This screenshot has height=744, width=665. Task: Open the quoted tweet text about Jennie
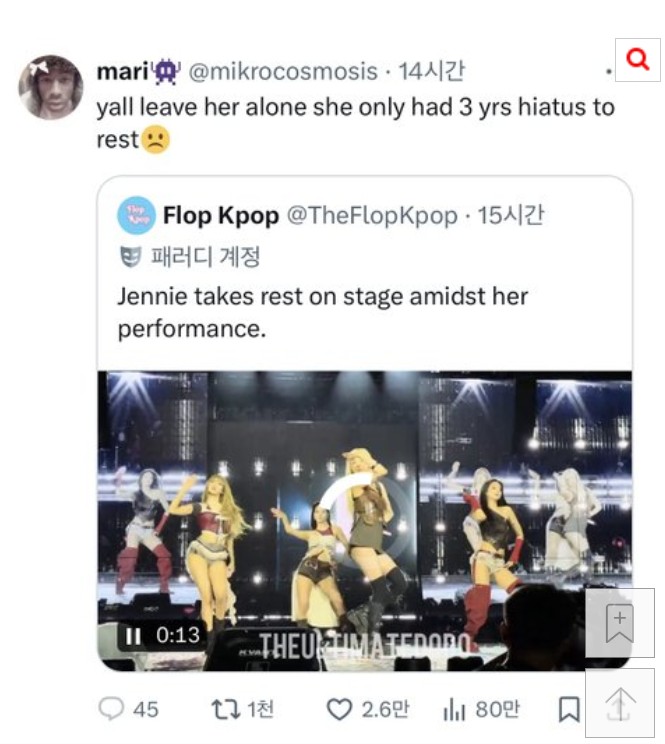click(x=323, y=312)
